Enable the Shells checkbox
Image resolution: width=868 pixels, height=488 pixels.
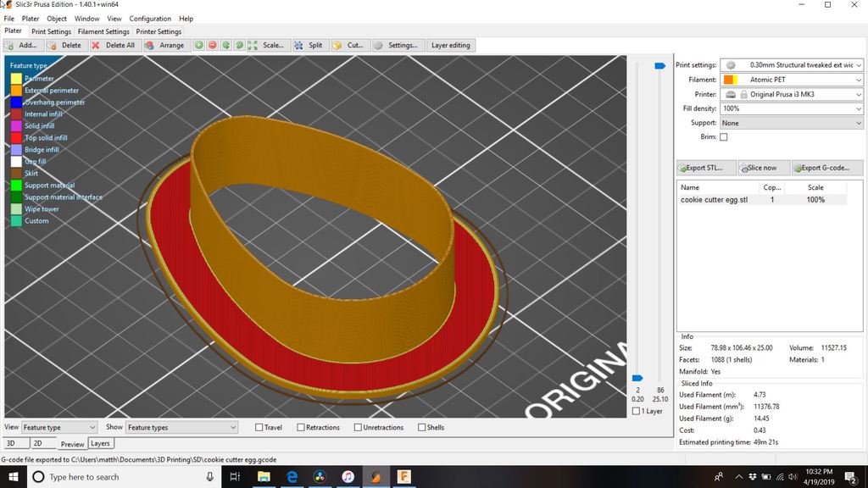[421, 427]
